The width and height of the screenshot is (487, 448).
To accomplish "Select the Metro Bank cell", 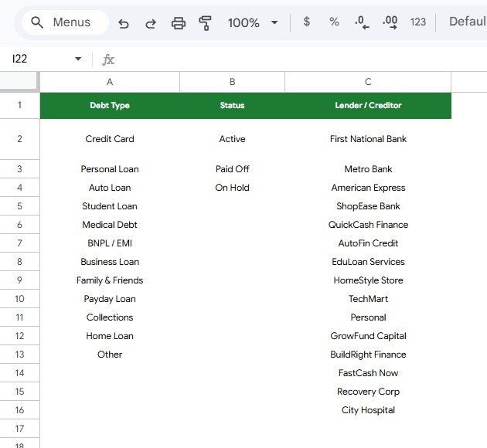I will point(368,169).
